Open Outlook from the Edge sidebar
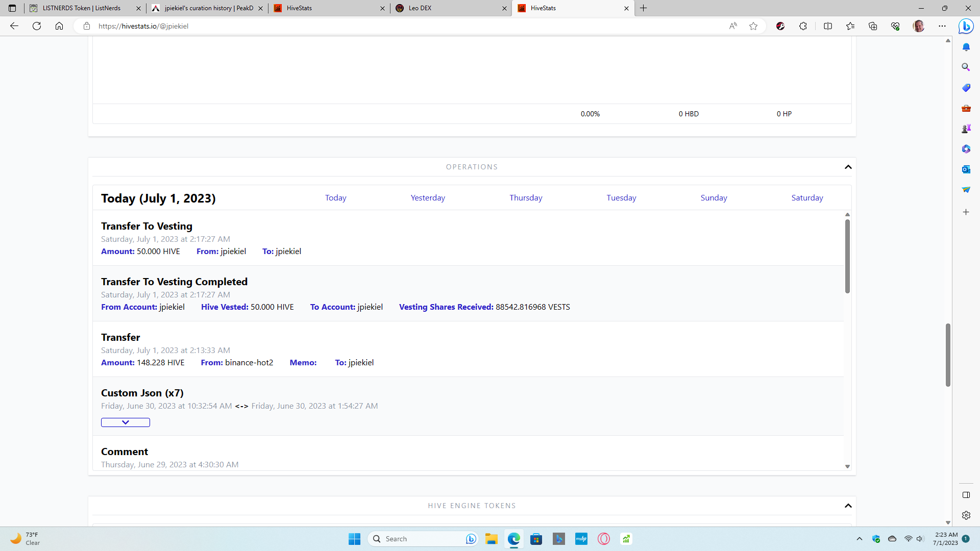This screenshot has height=551, width=980. tap(966, 169)
